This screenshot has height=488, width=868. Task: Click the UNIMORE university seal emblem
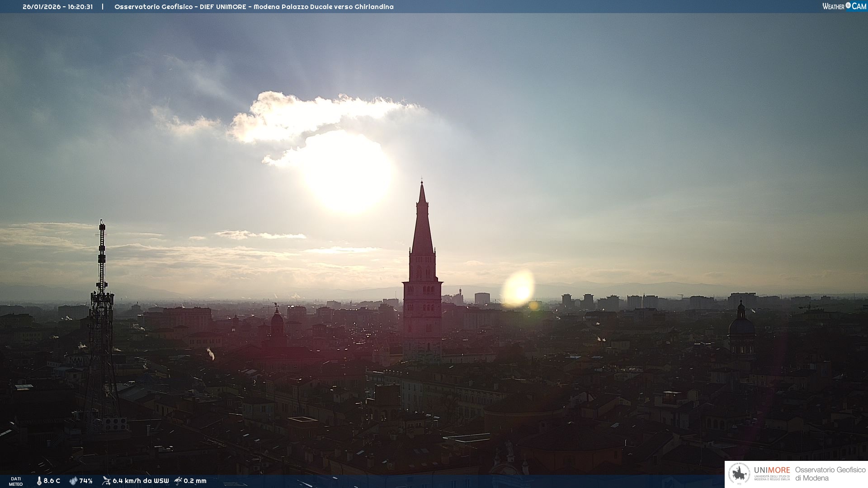tap(739, 474)
